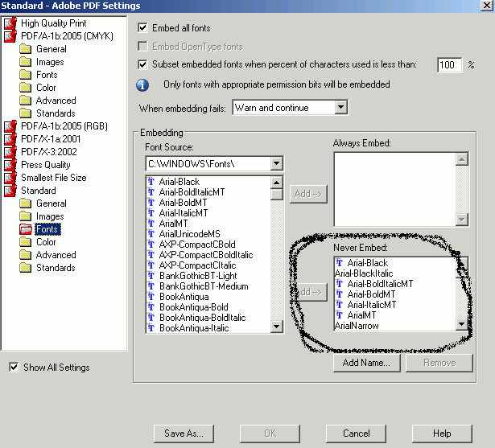Click the PDF/X-1a:2001 preset icon
The image size is (495, 448).
10,139
